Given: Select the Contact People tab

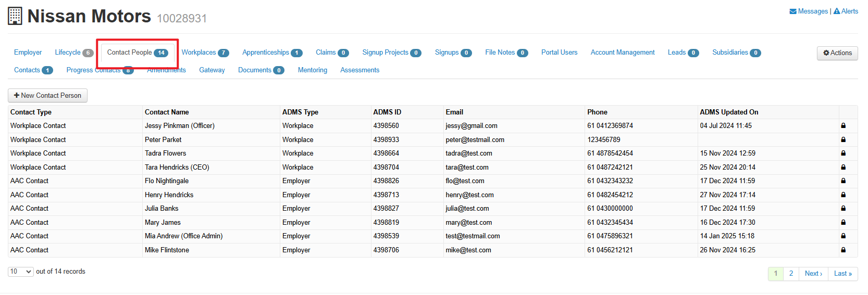Looking at the screenshot, I should [x=138, y=53].
